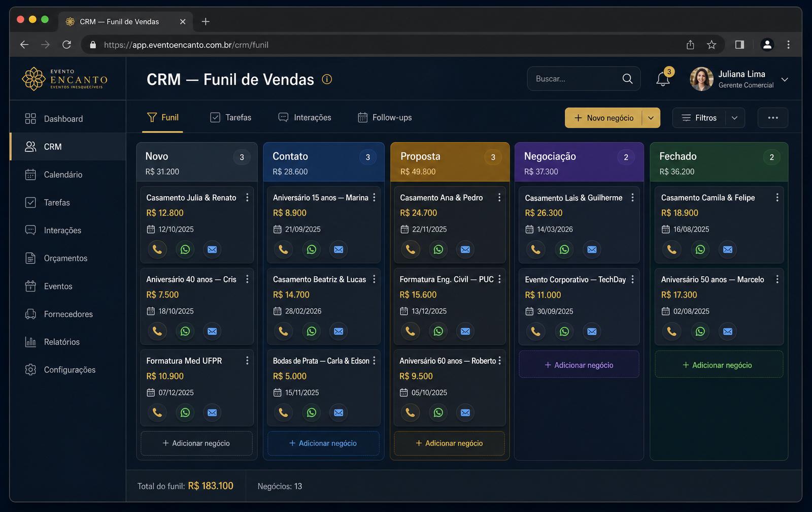Open the Follow-ups tab
This screenshot has width=812, height=512.
[x=385, y=117]
